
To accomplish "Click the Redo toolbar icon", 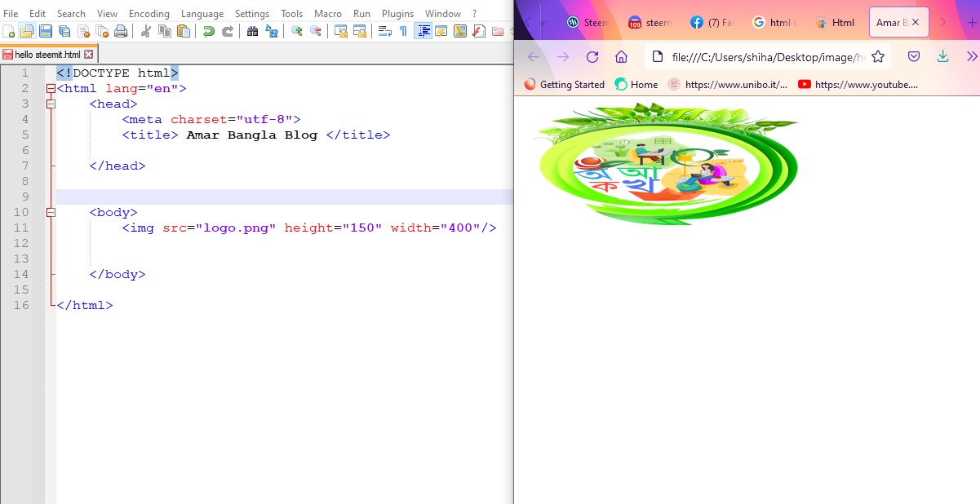I will point(228,31).
